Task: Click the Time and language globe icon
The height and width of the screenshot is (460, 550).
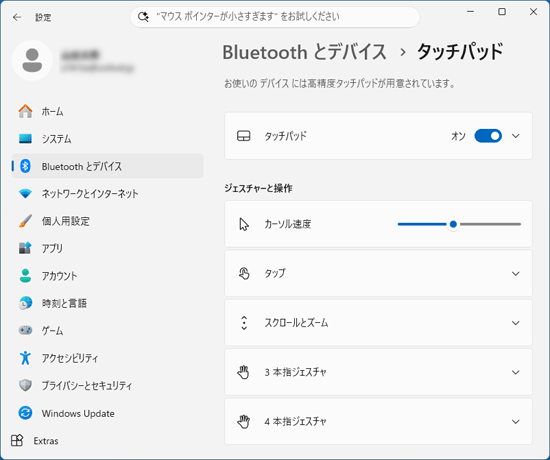Action: point(25,303)
